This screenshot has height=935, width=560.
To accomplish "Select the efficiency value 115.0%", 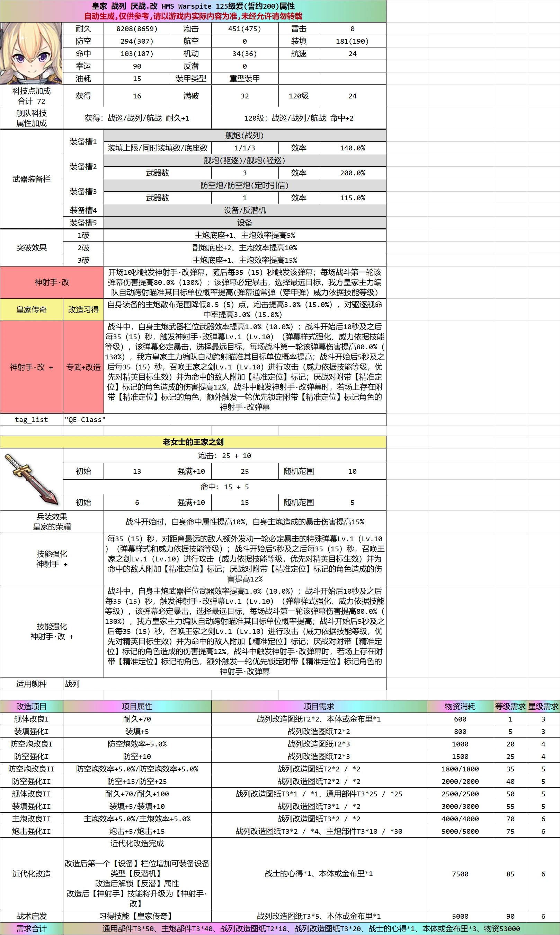I will [353, 198].
